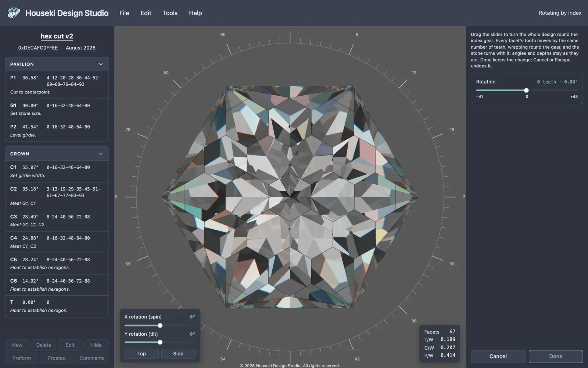Image resolution: width=588 pixels, height=368 pixels.
Task: Select the C3 28.49° facet row
Action: pos(57,221)
